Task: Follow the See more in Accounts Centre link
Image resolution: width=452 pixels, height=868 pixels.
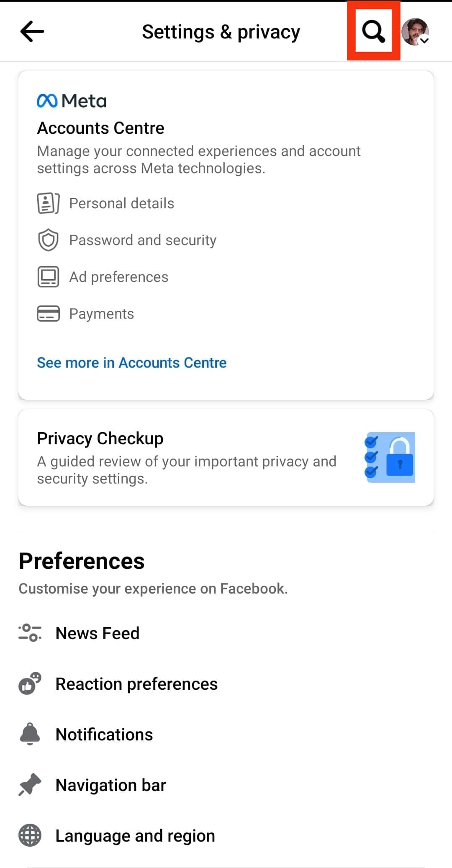Action: pos(132,363)
